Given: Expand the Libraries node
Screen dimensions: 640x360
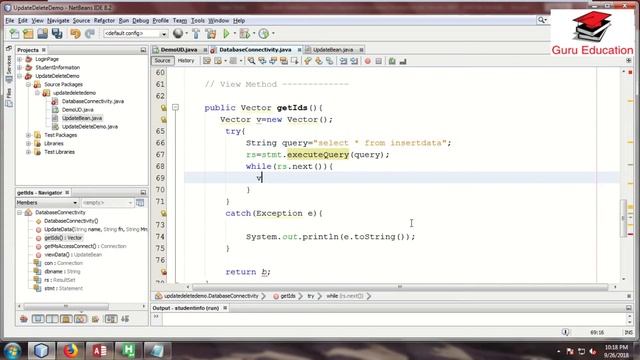Looking at the screenshot, I should [28, 144].
